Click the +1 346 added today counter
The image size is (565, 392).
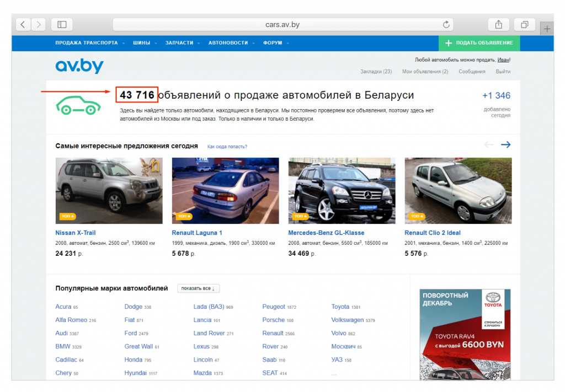point(496,96)
